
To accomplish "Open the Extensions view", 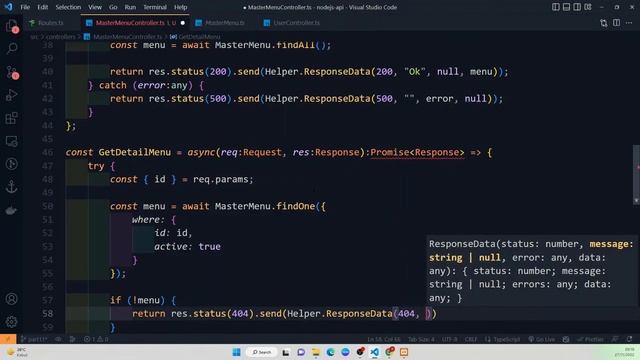I will tap(12, 118).
